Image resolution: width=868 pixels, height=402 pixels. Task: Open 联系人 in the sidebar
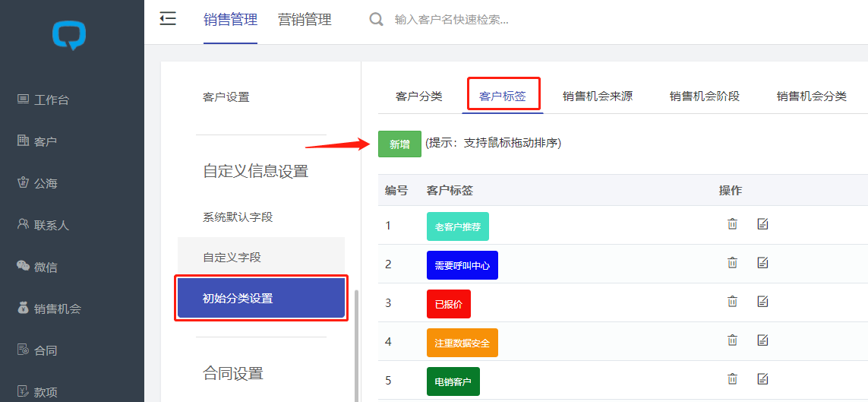point(43,225)
